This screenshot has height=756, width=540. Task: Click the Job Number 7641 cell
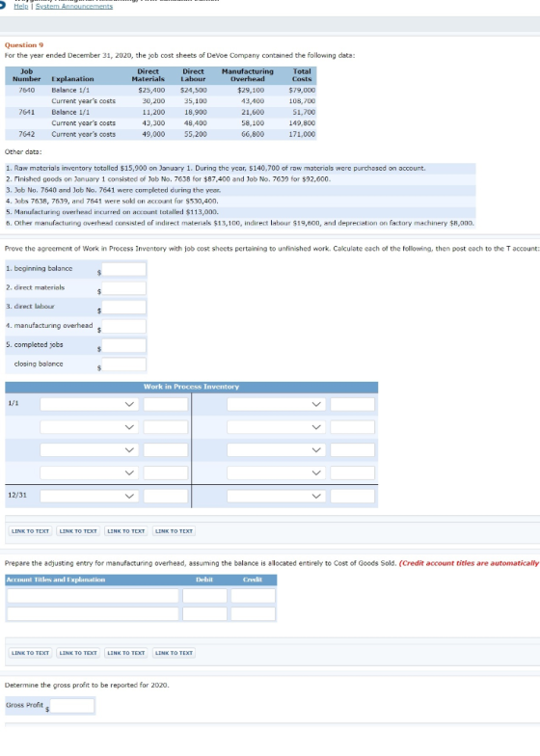[x=27, y=112]
